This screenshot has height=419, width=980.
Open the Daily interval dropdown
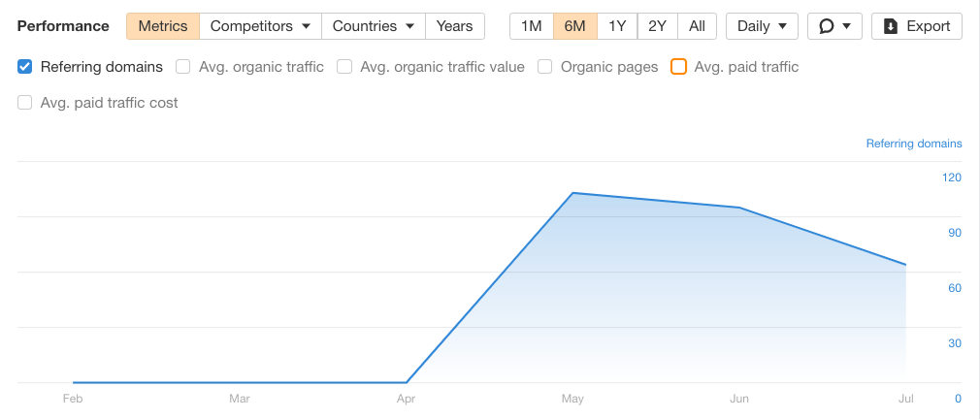762,26
